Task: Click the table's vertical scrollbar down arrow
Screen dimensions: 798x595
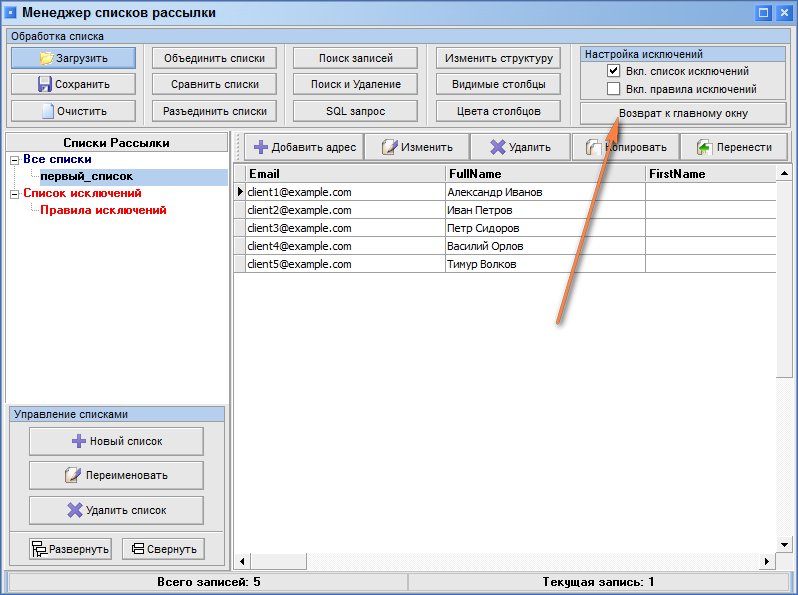Action: (784, 545)
